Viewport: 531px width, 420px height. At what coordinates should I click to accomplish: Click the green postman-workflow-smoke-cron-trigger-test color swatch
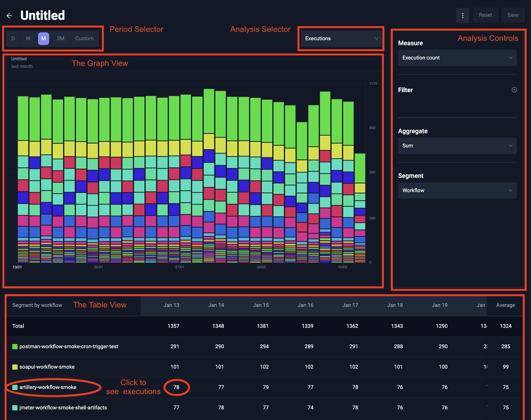[x=15, y=347]
